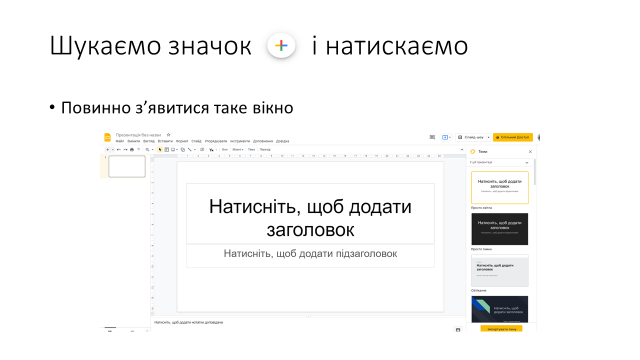Open the new slide layout dropdown arrow
The image size is (640, 360).
coord(113,149)
